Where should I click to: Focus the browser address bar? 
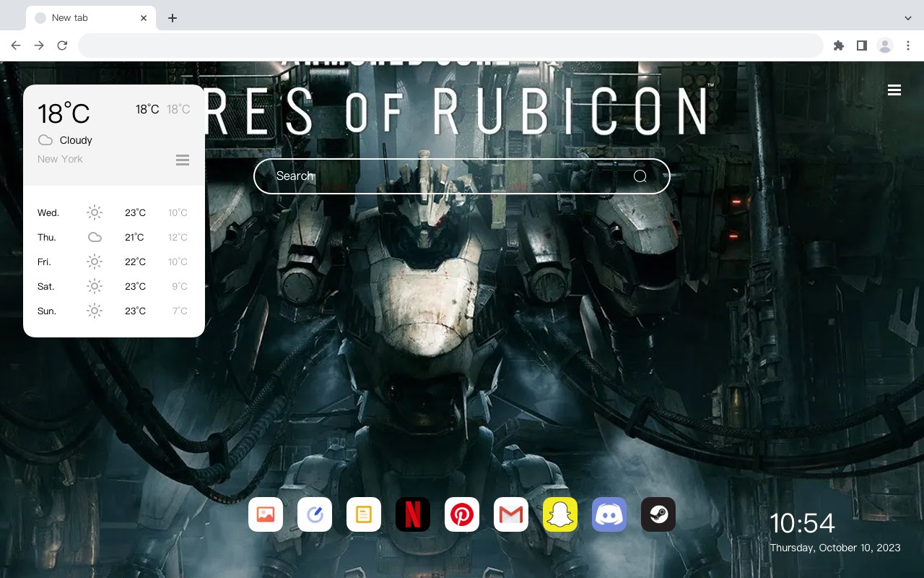pos(450,46)
